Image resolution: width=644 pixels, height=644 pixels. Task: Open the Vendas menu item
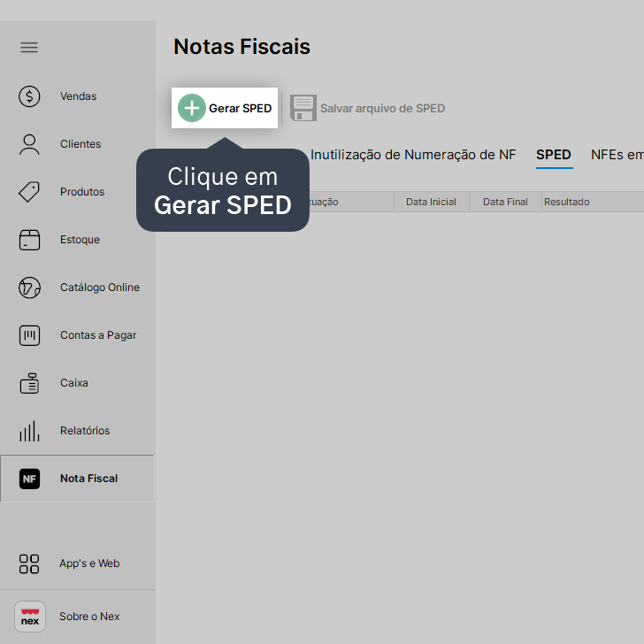78,96
